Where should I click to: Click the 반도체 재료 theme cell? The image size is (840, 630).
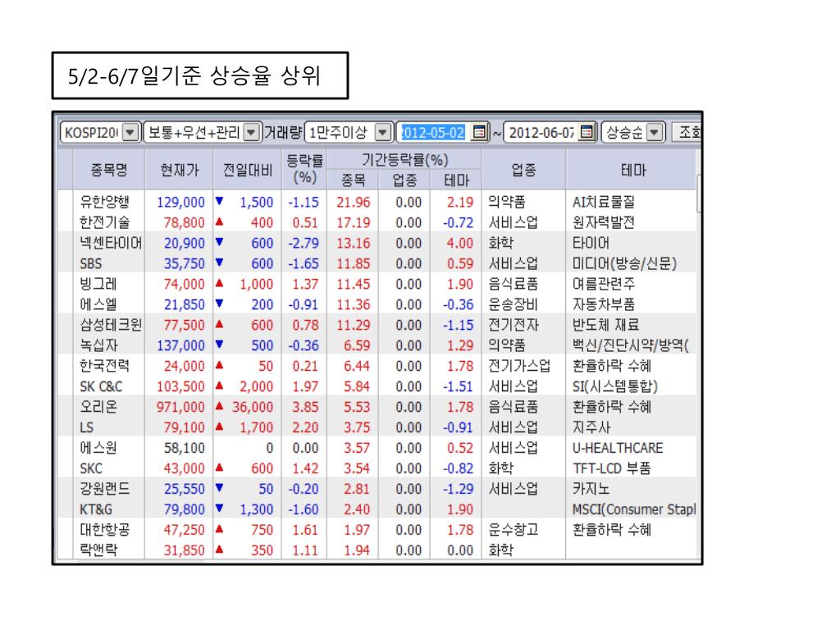(606, 325)
